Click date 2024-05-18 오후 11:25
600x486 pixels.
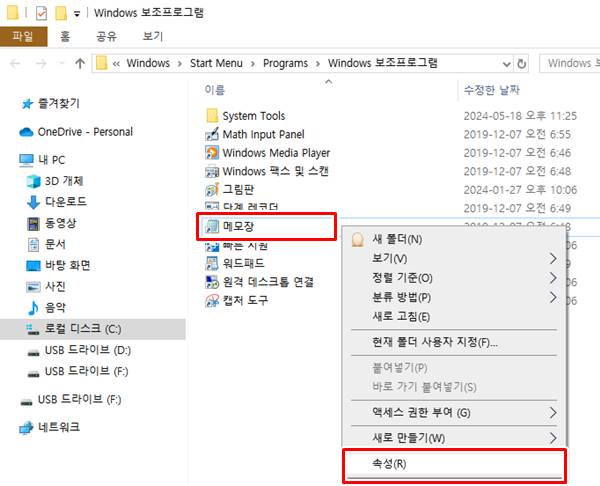pos(520,116)
